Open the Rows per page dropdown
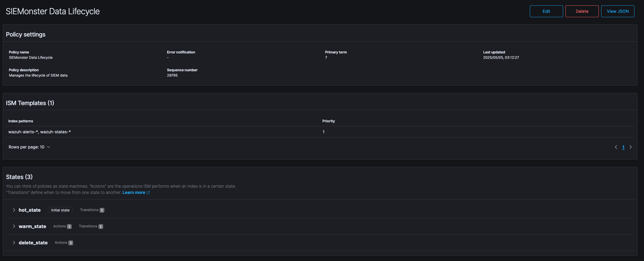Viewport: 644px width, 261px height. [x=29, y=147]
